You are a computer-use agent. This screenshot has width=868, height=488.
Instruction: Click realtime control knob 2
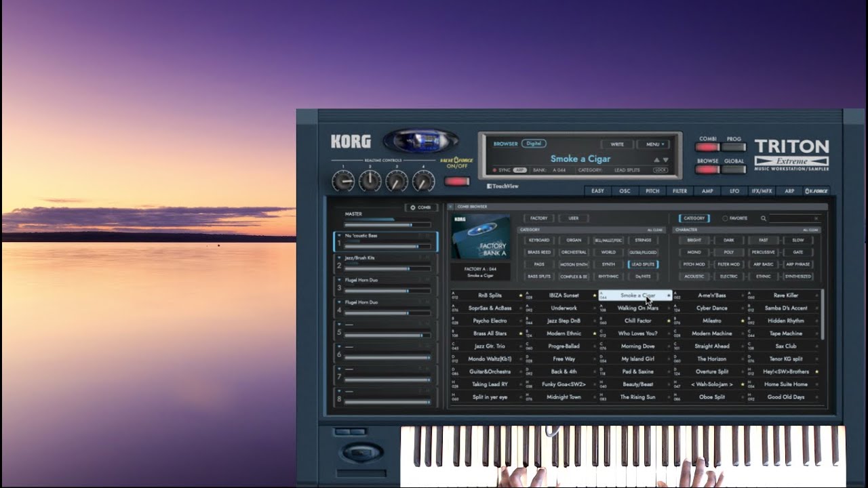click(x=370, y=181)
